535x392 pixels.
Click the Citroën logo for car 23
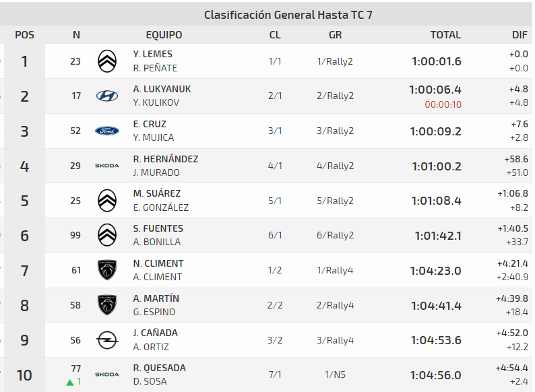point(107,61)
